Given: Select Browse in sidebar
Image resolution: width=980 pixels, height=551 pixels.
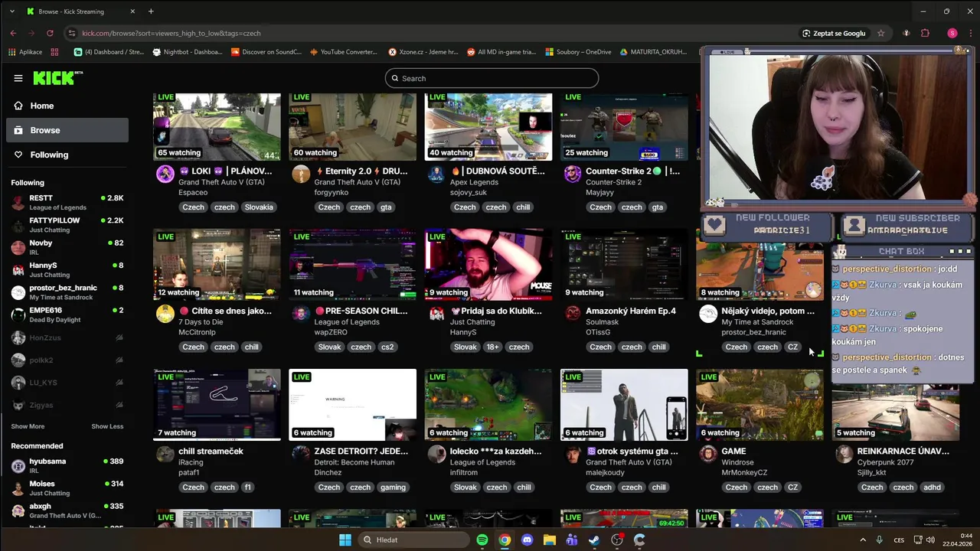Looking at the screenshot, I should point(67,130).
